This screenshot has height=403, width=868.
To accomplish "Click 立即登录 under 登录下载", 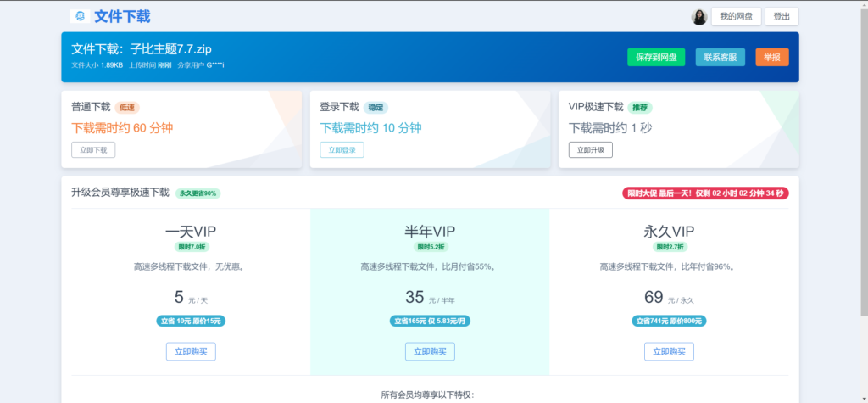I will [342, 149].
